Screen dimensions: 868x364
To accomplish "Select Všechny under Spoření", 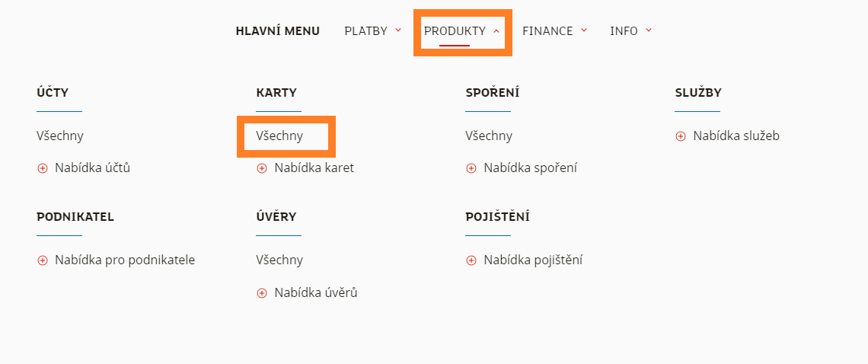I will click(x=489, y=136).
